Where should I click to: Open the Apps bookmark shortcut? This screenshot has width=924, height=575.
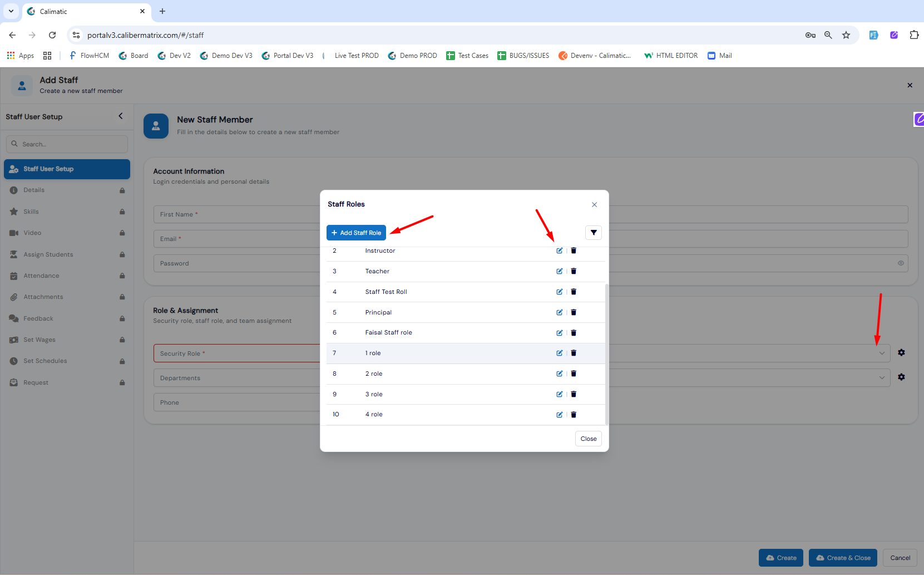tap(21, 56)
